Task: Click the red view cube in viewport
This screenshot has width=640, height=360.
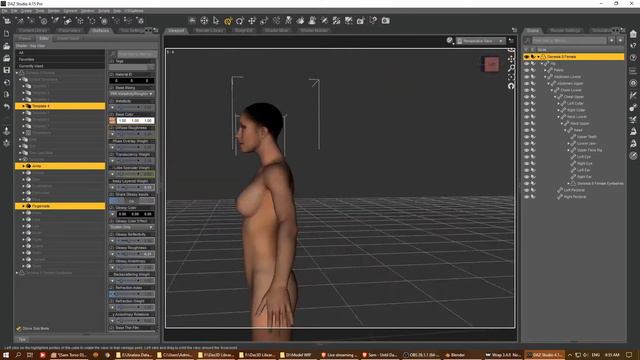Action: click(x=491, y=64)
